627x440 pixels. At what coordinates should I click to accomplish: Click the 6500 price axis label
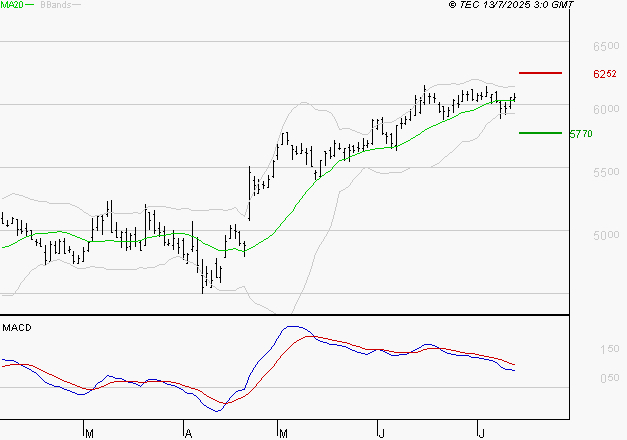[604, 47]
